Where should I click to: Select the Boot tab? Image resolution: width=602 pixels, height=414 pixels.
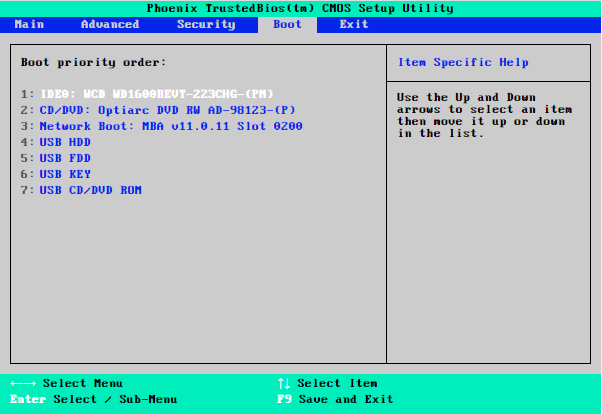pos(287,25)
